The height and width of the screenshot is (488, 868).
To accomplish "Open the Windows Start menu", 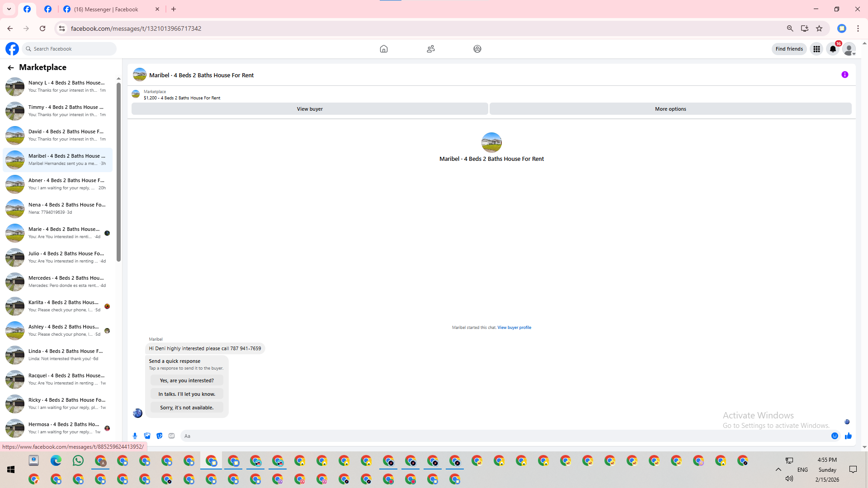I will pyautogui.click(x=11, y=470).
